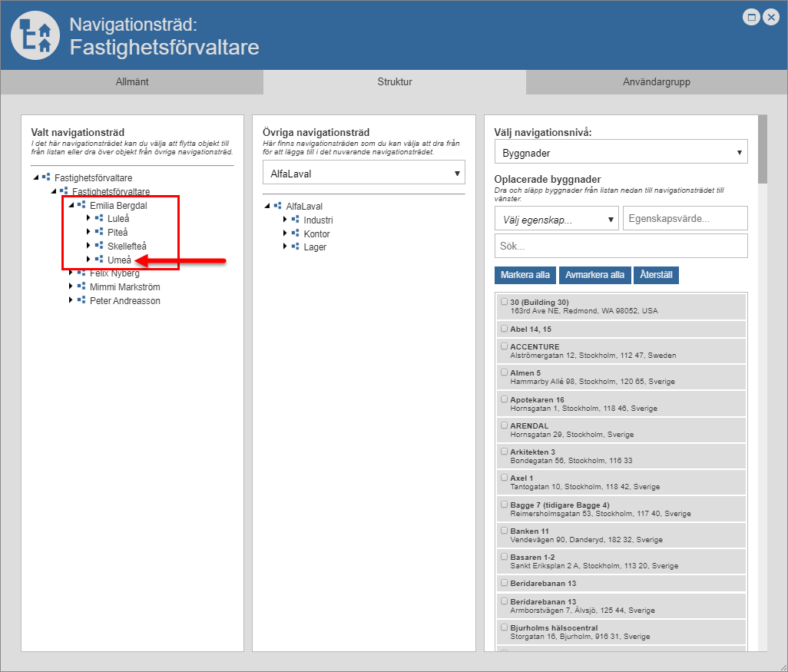Tick the ACCENTURE building checkbox
The height and width of the screenshot is (672, 788).
tap(504, 346)
